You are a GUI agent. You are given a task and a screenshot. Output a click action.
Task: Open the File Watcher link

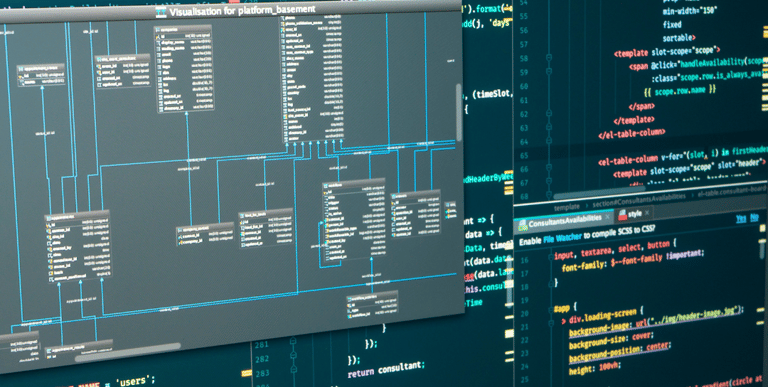(x=562, y=237)
